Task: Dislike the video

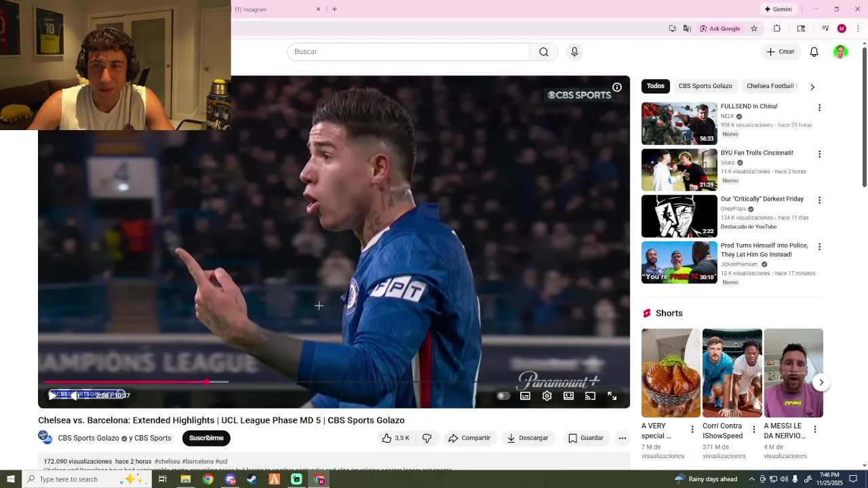Action: pos(427,438)
